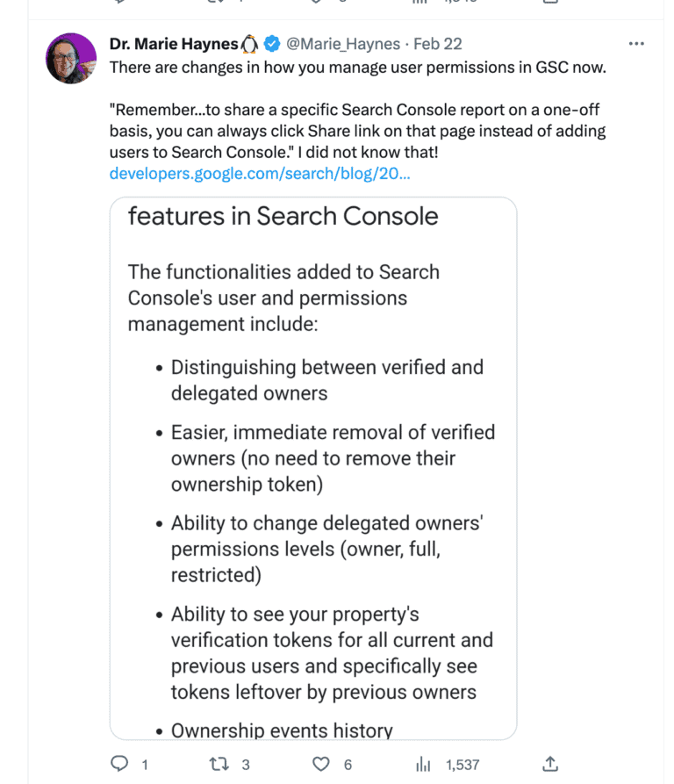The image size is (674, 784).
Task: Open the developers.google.com blog link
Action: coord(259,174)
